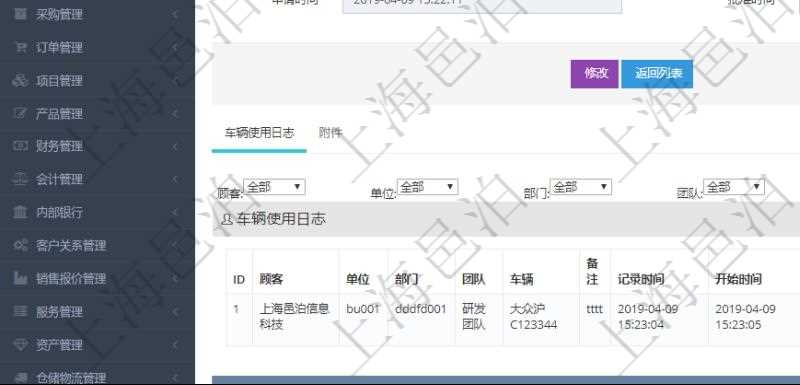
Task: Click the 采购管理 sidebar icon
Action: coord(20,14)
